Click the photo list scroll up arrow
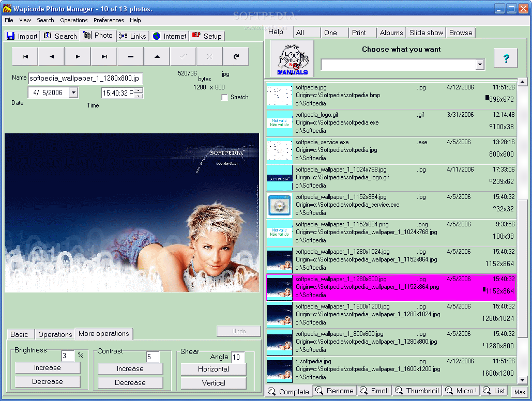 [x=523, y=82]
